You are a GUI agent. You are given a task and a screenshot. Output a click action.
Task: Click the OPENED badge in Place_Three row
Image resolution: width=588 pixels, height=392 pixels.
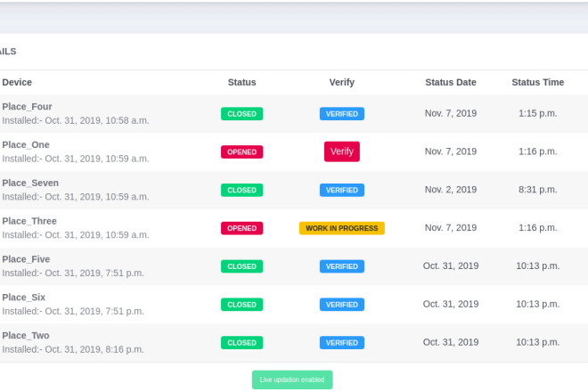point(241,228)
